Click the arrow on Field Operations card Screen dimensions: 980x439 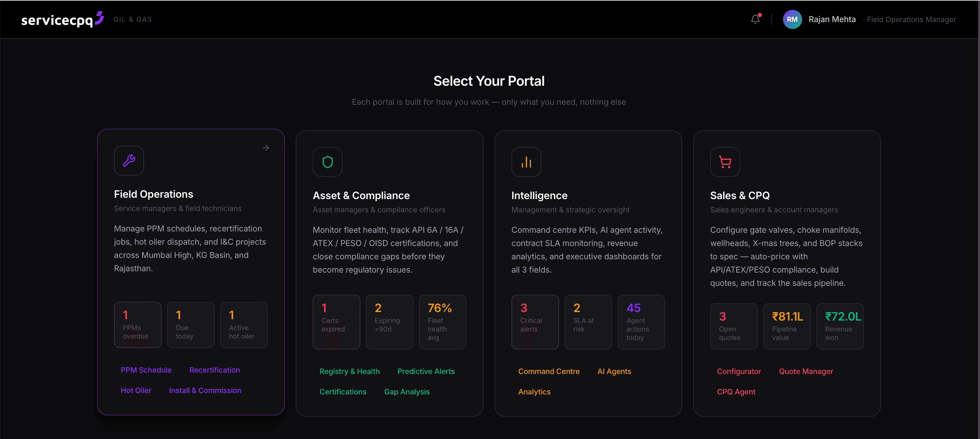pos(265,148)
